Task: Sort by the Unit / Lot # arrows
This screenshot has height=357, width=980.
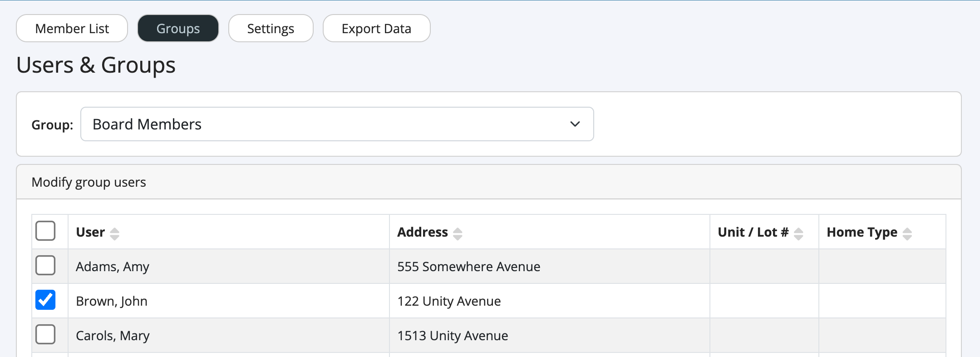Action: (798, 233)
